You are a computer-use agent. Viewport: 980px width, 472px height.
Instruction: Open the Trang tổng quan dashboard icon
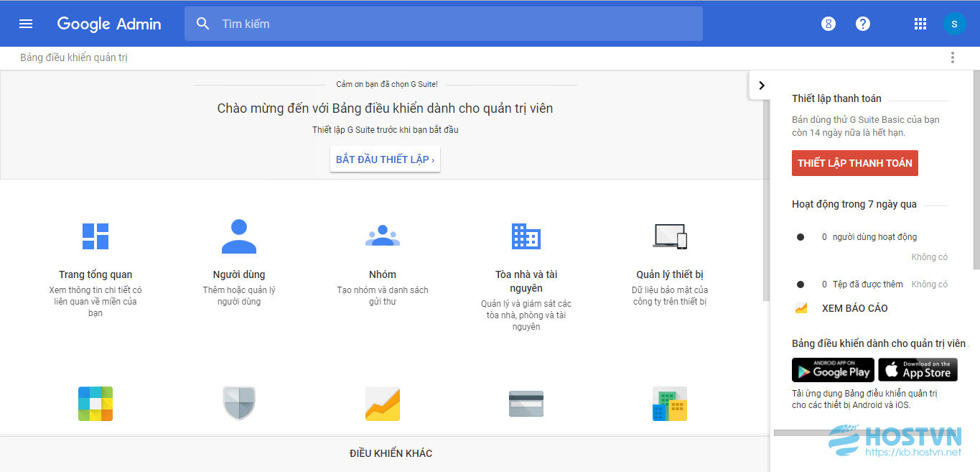tap(95, 236)
